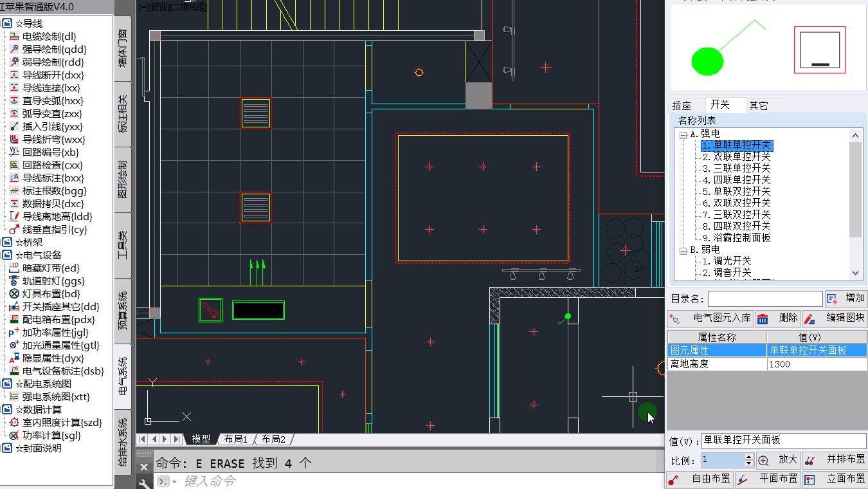Open the 灯具布置{bd} icon

coord(14,294)
